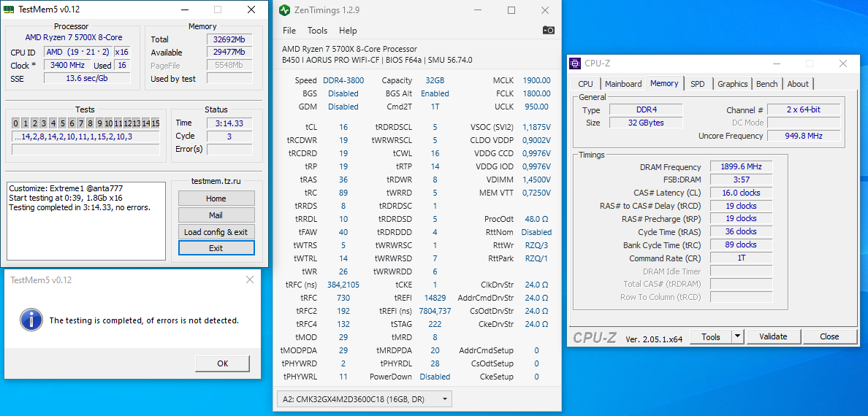Click the Validate button in CPU-Z
Screen dimensions: 868x416
coord(773,336)
